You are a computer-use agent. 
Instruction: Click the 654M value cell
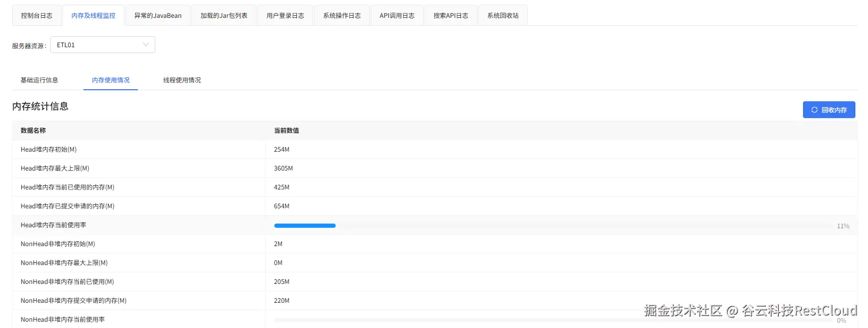(x=561, y=206)
